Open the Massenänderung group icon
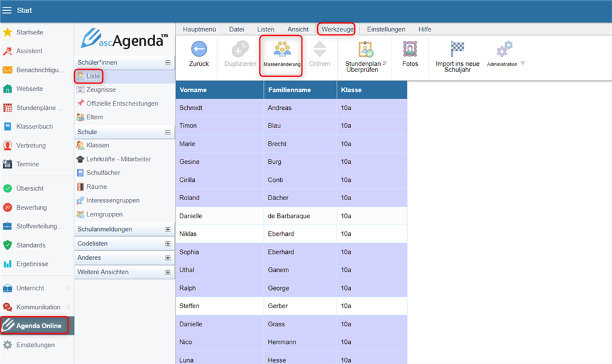The image size is (612, 364). click(281, 49)
